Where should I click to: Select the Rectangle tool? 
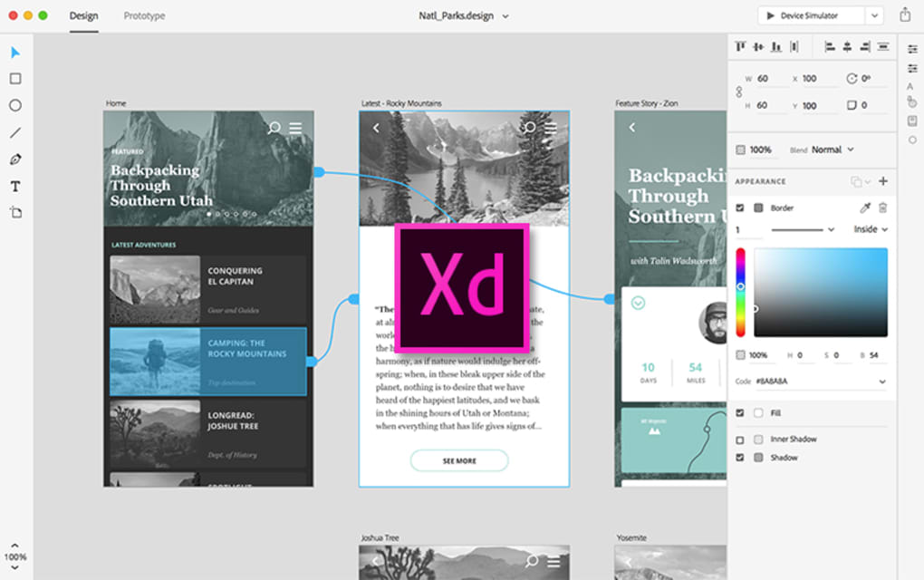point(14,79)
